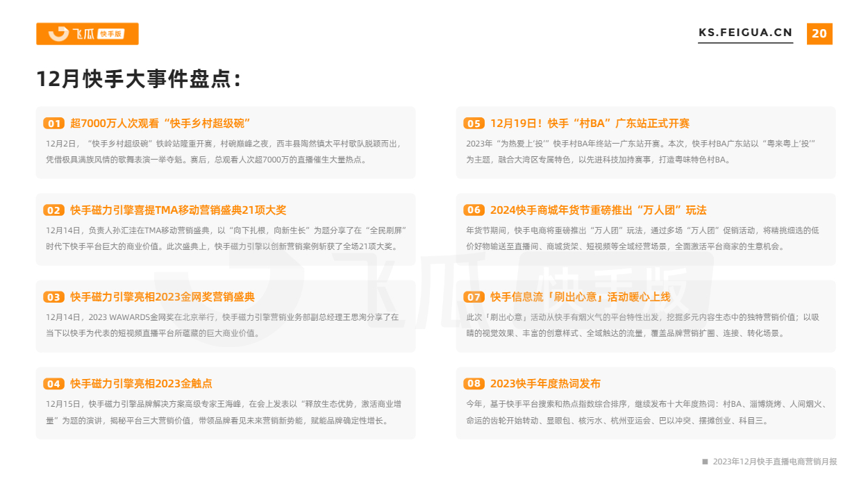
Task: Click the 05 number badge
Action: pyautogui.click(x=474, y=124)
